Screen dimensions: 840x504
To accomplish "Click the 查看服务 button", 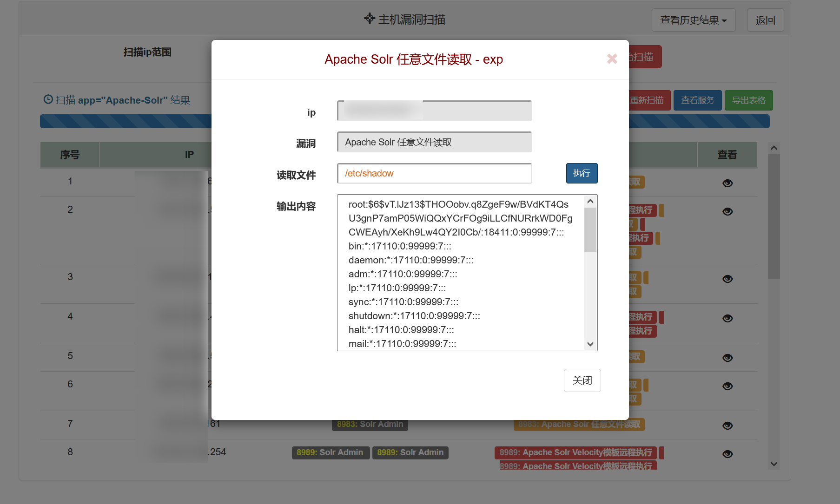I will coord(697,100).
